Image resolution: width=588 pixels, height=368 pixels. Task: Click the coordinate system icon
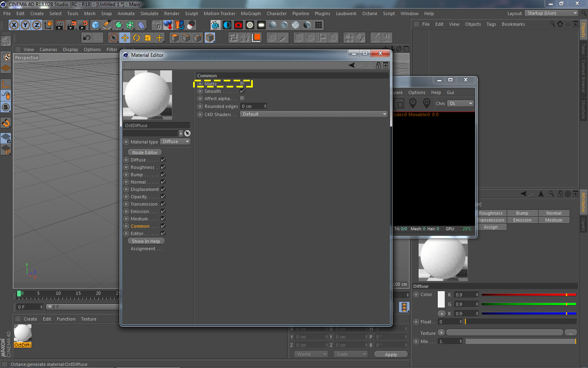[x=48, y=25]
